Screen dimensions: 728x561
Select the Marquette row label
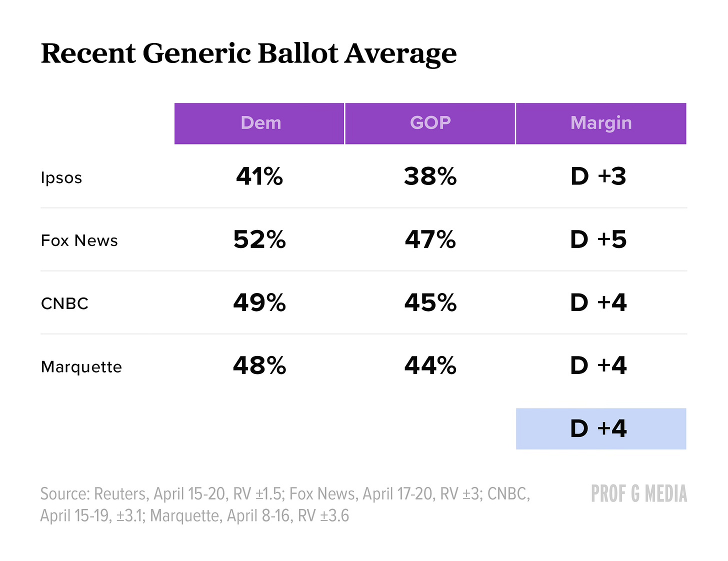pos(81,367)
